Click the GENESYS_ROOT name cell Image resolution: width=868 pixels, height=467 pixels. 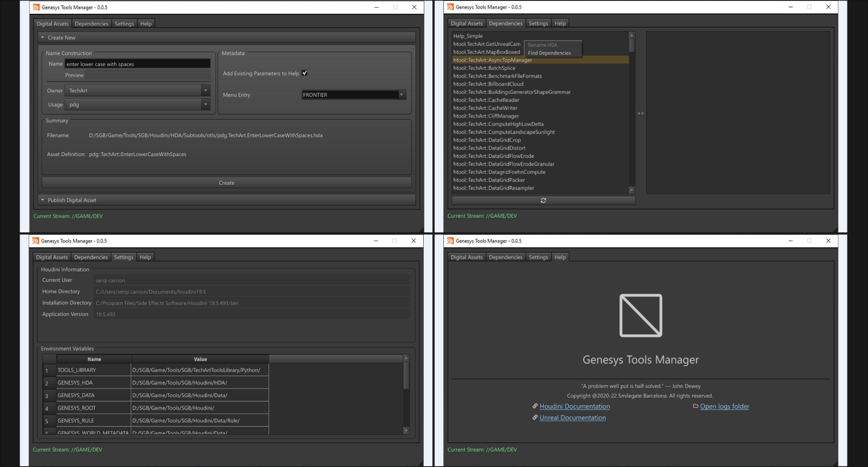pos(94,408)
